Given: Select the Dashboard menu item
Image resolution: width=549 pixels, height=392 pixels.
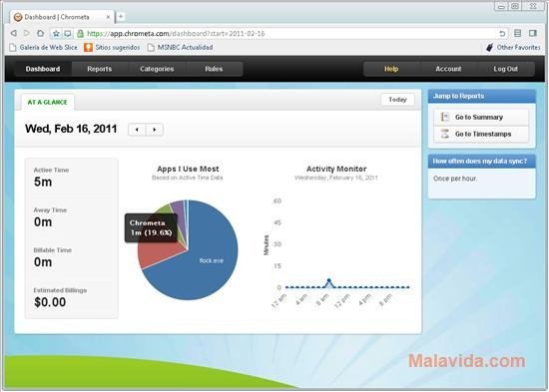Looking at the screenshot, I should tap(43, 69).
